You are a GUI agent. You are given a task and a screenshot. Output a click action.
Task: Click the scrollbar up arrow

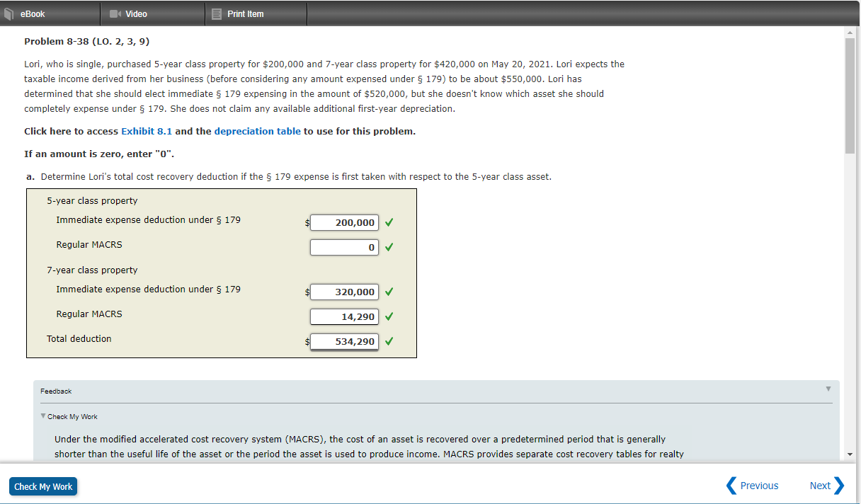[x=849, y=31]
